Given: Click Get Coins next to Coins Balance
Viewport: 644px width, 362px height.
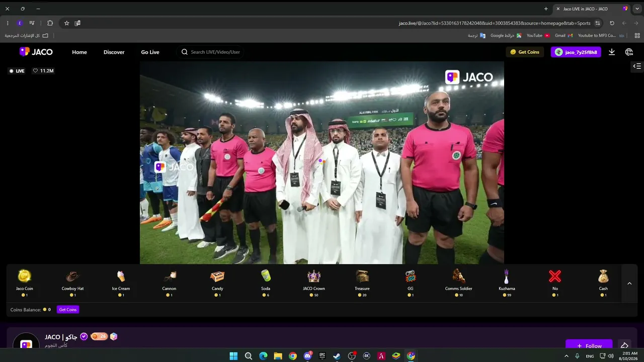Looking at the screenshot, I should coord(68,310).
